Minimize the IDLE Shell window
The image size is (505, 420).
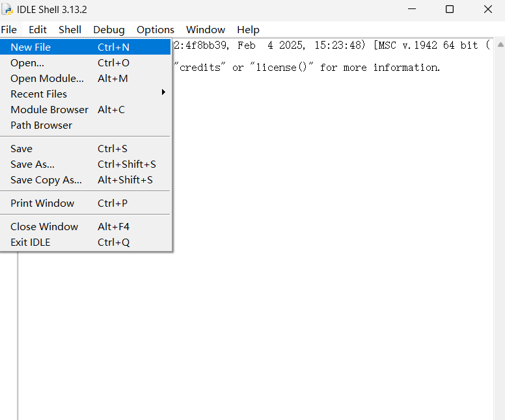pos(412,9)
